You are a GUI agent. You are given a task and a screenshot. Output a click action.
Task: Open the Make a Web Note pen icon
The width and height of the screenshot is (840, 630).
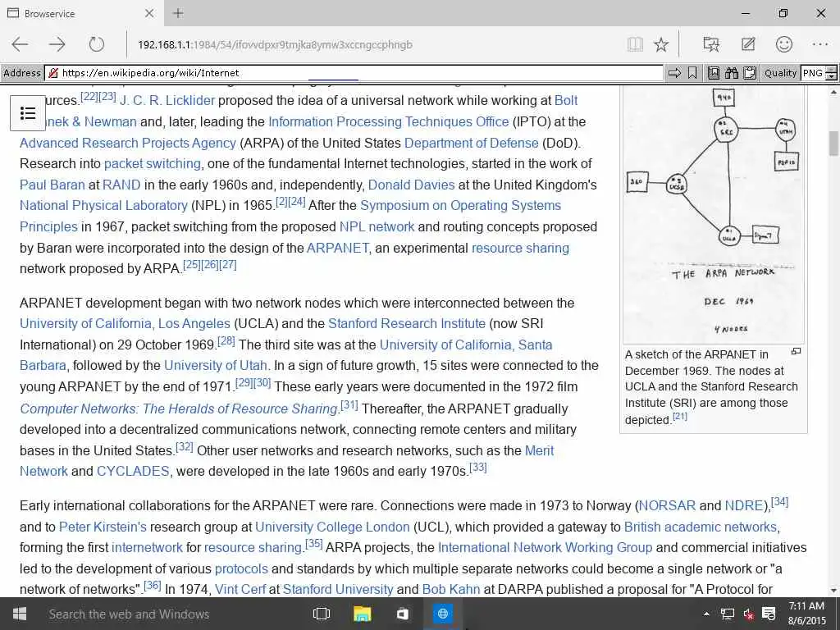pos(748,44)
